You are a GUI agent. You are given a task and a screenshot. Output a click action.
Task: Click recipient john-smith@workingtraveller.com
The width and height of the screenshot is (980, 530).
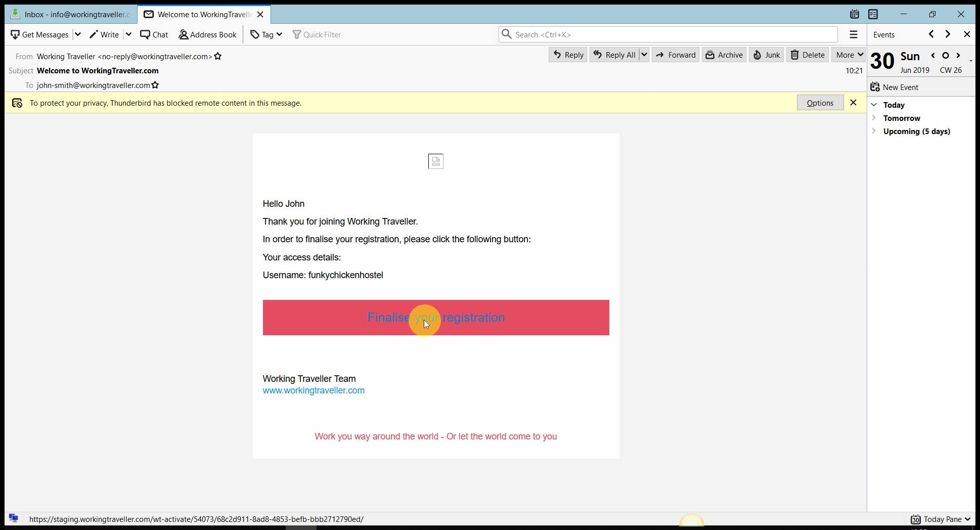pyautogui.click(x=93, y=85)
